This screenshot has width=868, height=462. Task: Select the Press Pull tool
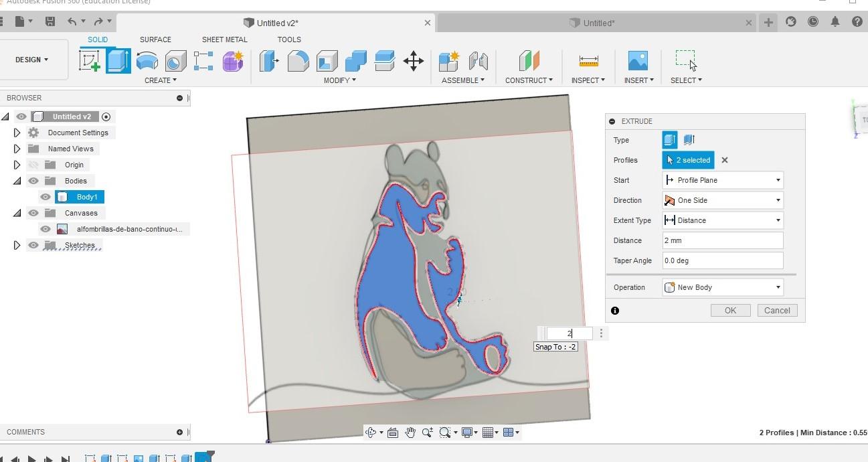(270, 62)
